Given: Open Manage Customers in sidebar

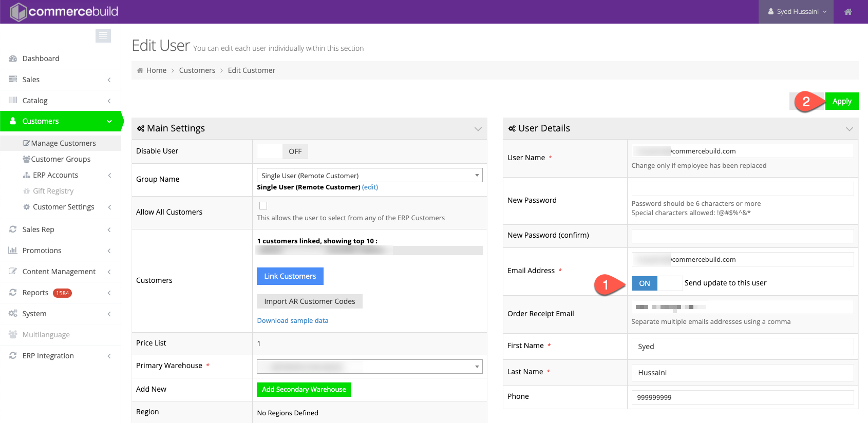Looking at the screenshot, I should coord(63,143).
